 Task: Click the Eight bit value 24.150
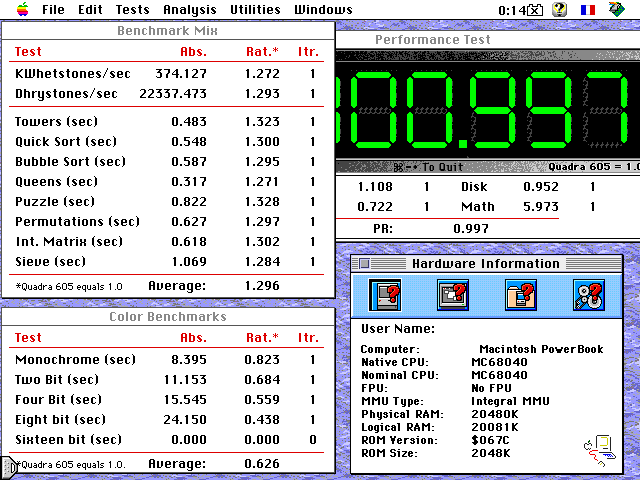(x=185, y=420)
